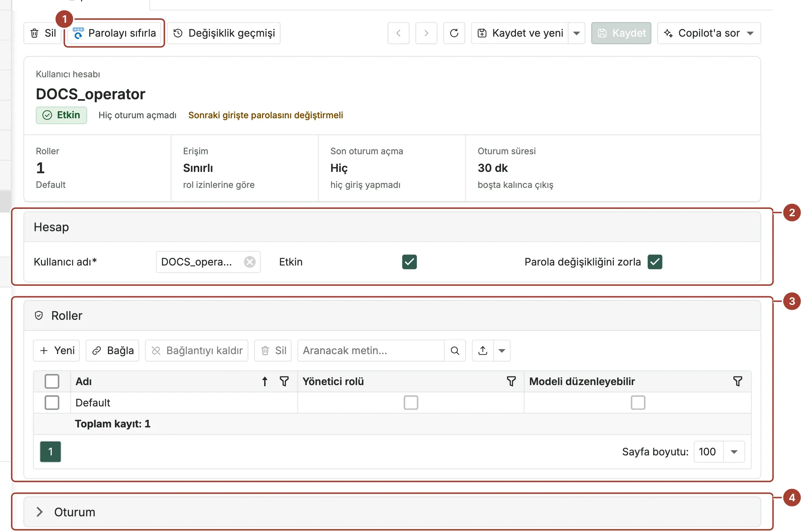Click Kaydet ve yeni button
This screenshot has width=811, height=532.
[520, 33]
